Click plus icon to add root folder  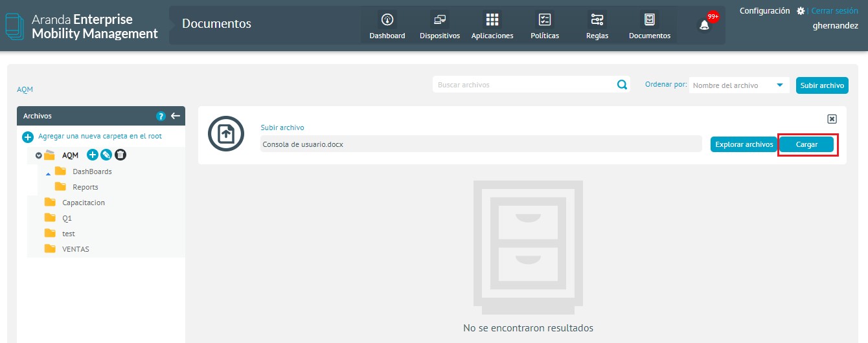28,137
